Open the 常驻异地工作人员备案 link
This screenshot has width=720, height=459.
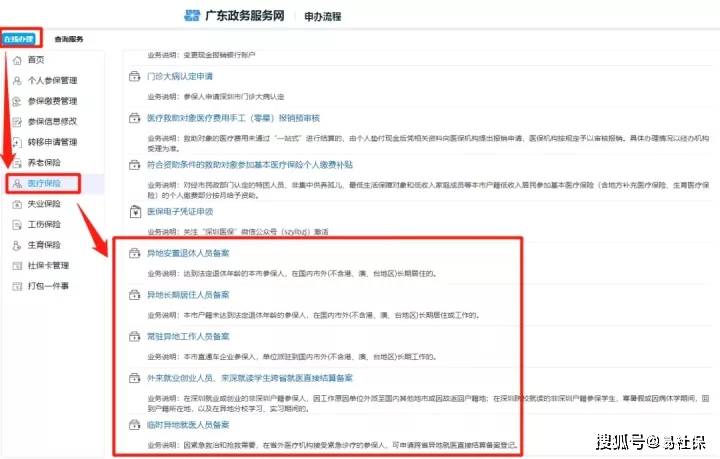[188, 337]
